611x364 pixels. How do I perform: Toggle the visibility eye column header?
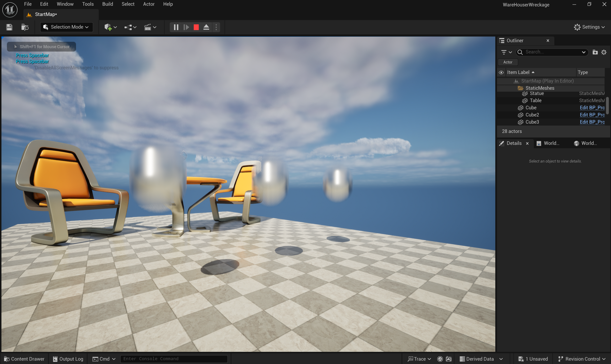coord(501,72)
